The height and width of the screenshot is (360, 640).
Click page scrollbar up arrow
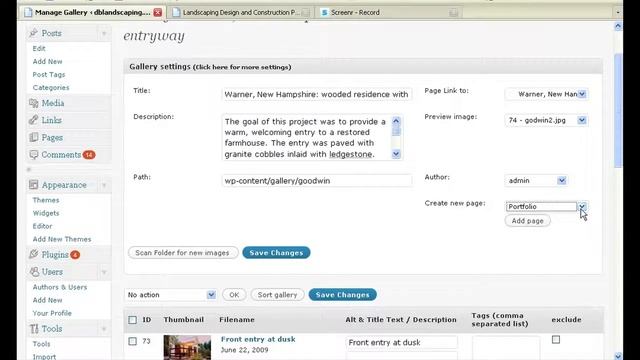click(x=618, y=27)
